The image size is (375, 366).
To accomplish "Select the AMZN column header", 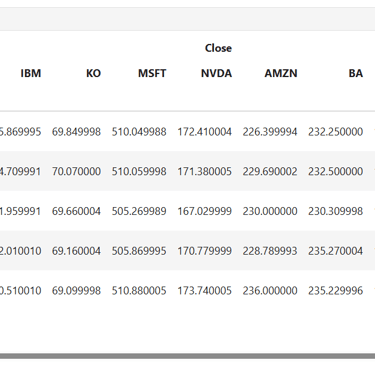I will [x=281, y=73].
